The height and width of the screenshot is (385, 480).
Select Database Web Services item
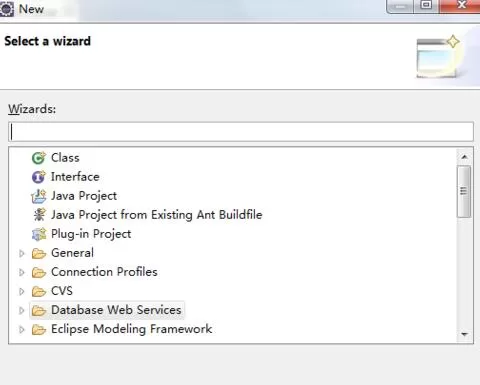pyautogui.click(x=116, y=310)
